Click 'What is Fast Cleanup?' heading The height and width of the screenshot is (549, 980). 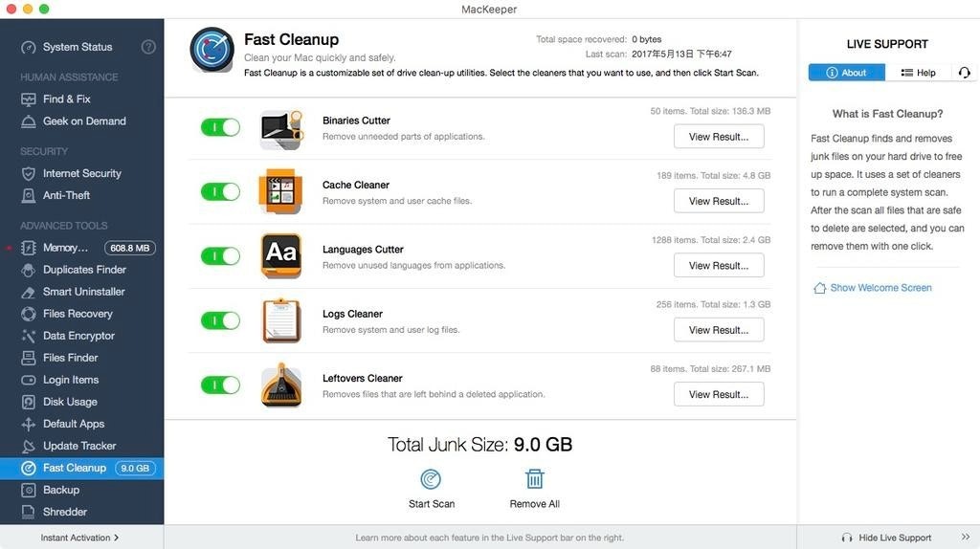(887, 114)
